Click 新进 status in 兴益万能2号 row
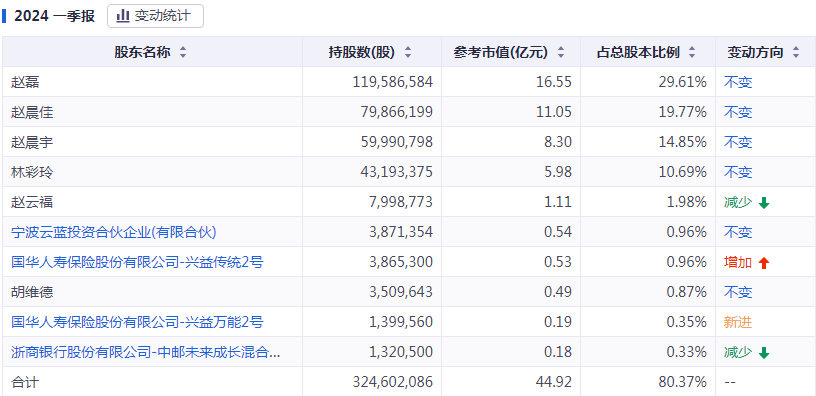This screenshot has height=396, width=816. pyautogui.click(x=738, y=322)
